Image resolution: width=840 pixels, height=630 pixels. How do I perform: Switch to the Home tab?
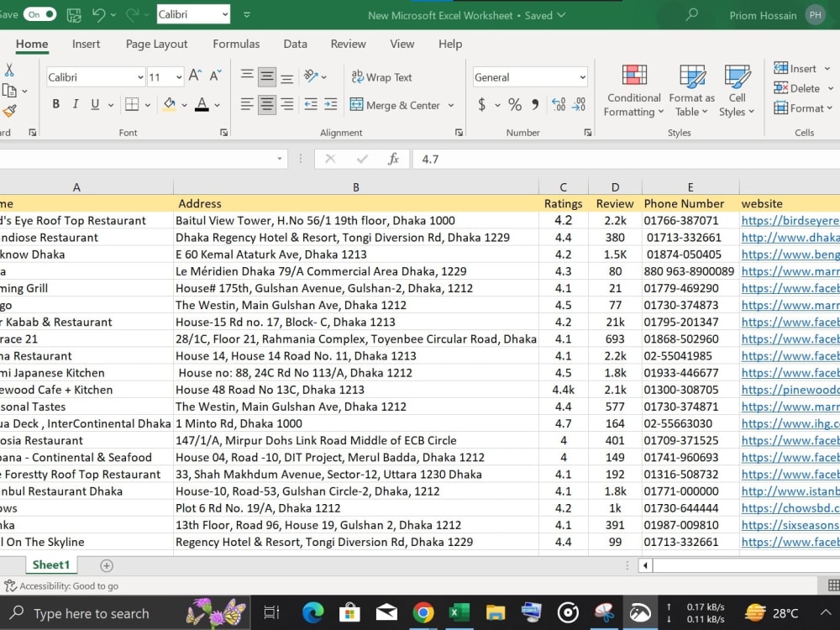[x=32, y=44]
